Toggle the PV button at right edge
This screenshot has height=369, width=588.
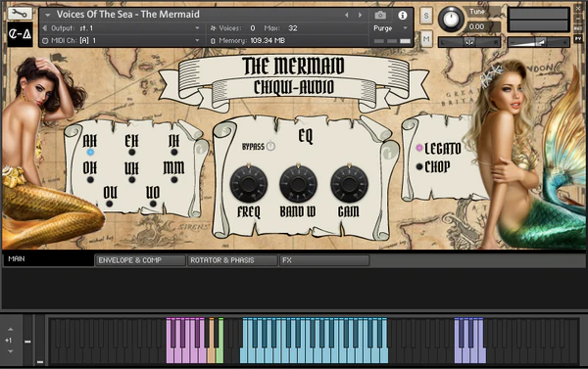pyautogui.click(x=578, y=38)
